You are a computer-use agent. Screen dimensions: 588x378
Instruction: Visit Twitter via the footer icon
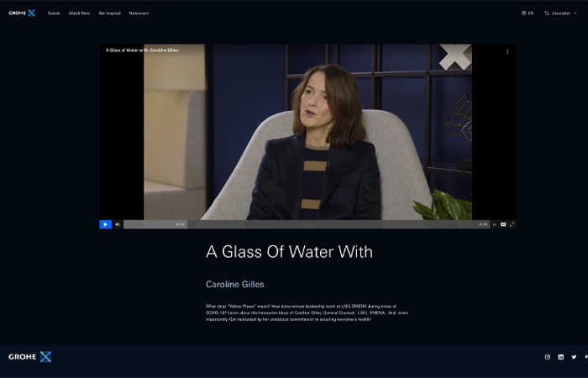point(574,357)
